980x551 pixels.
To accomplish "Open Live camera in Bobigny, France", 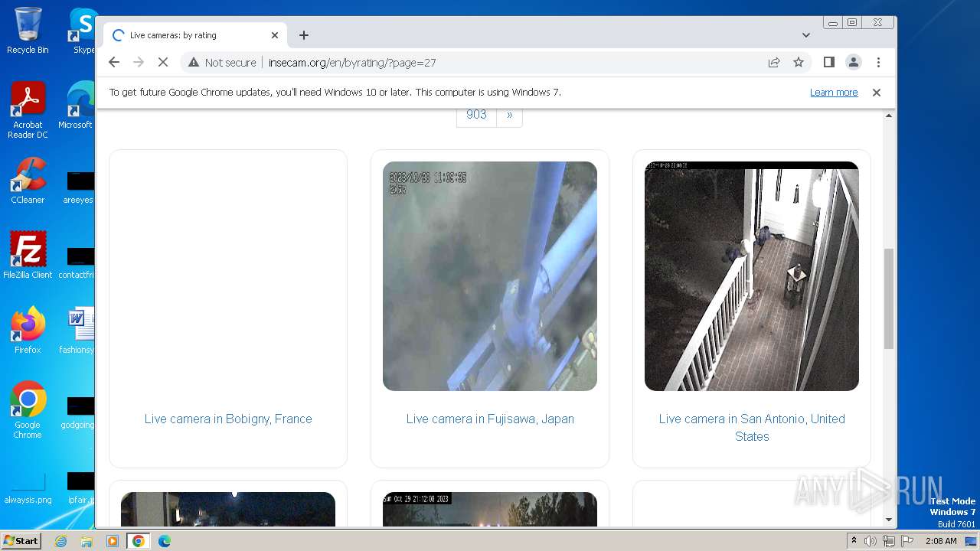I will pyautogui.click(x=228, y=419).
